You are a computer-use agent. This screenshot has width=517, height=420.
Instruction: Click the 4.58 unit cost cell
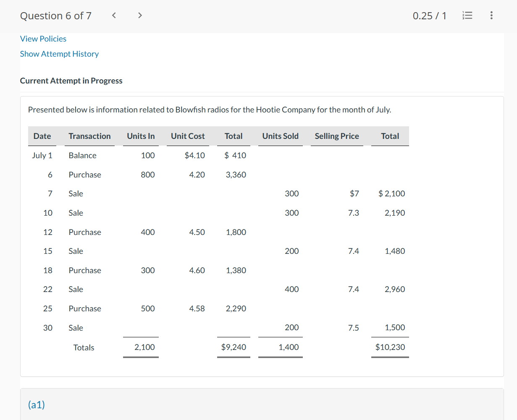click(x=197, y=308)
